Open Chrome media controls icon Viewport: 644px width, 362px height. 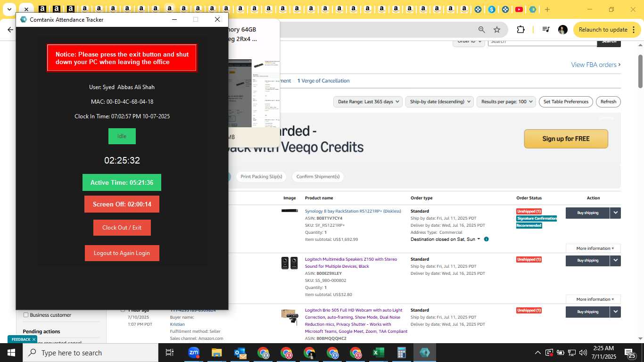(546, 30)
